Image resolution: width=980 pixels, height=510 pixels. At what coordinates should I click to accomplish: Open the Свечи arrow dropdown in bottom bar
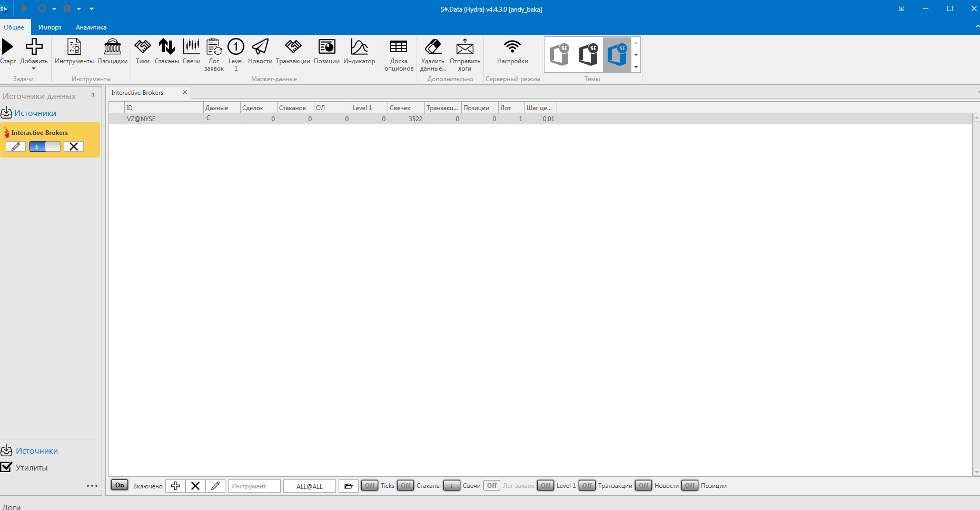[451, 485]
